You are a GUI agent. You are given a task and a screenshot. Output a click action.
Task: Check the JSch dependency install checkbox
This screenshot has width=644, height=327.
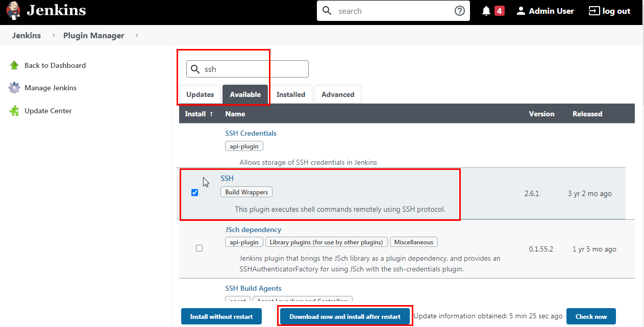(199, 248)
